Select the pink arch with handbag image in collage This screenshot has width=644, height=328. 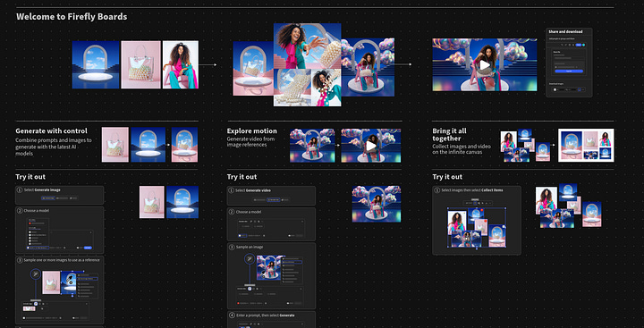click(x=253, y=68)
